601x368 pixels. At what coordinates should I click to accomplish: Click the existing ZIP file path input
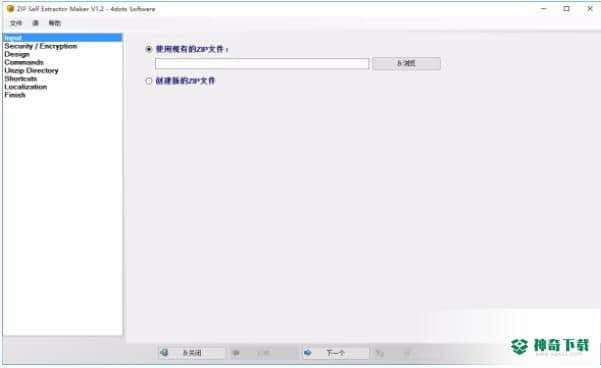pos(262,64)
